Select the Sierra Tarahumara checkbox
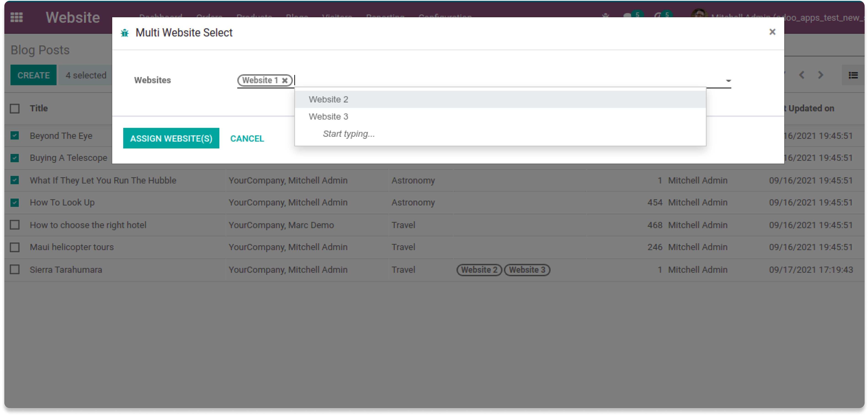 click(x=15, y=270)
